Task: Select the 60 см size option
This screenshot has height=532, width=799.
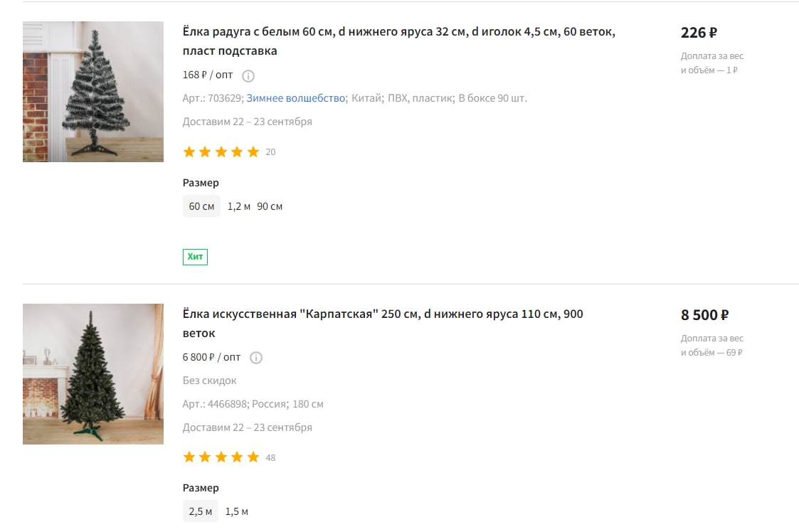Action: tap(202, 206)
